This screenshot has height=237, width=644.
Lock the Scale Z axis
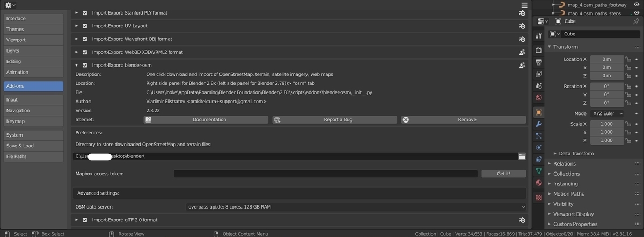click(x=627, y=140)
